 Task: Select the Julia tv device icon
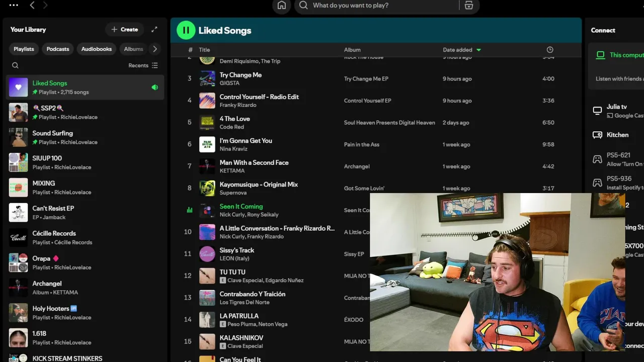(597, 111)
